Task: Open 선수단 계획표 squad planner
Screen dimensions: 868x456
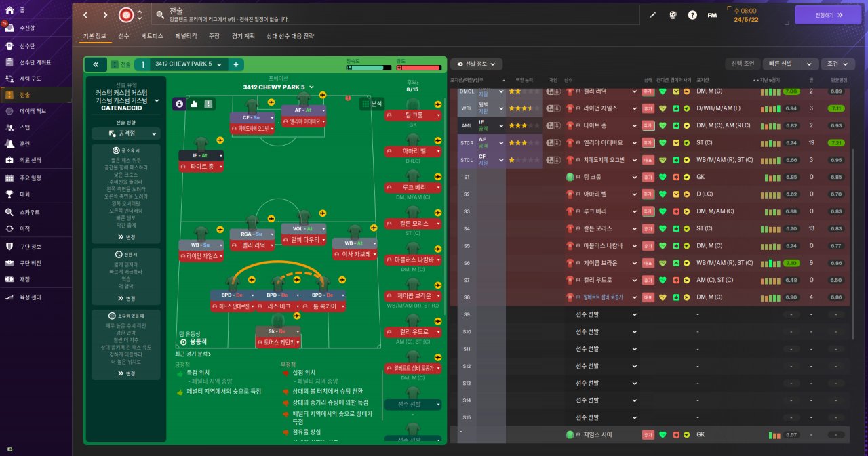Action: click(35, 62)
